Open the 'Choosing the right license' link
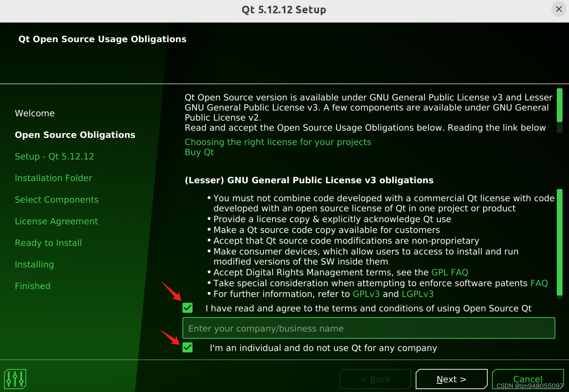 (278, 142)
